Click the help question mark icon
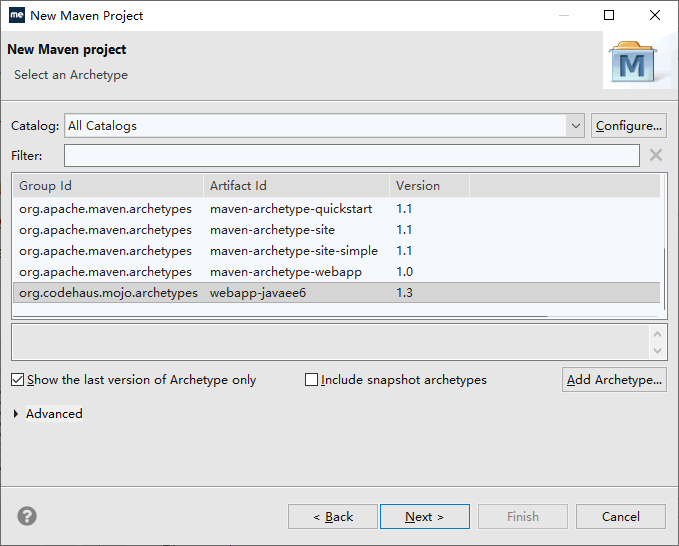This screenshot has height=546, width=679. 27,516
